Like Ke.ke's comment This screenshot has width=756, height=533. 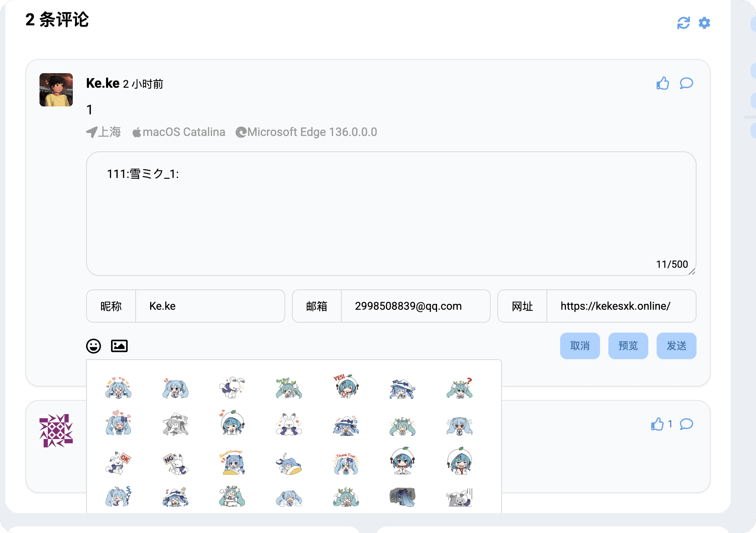(x=663, y=83)
